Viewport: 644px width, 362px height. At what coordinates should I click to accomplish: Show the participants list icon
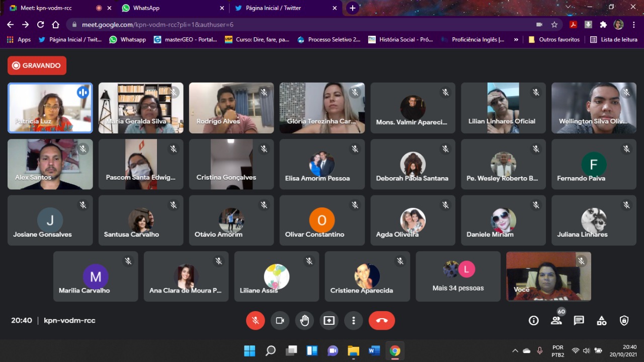click(556, 321)
